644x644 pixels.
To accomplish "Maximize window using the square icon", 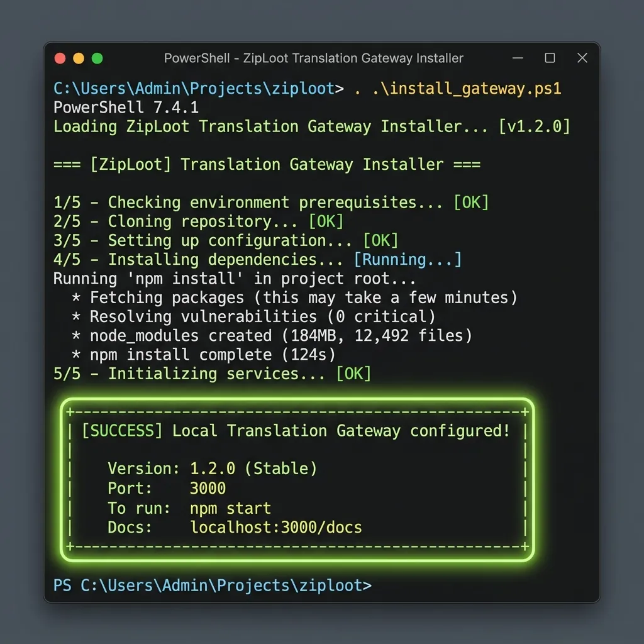I will (550, 58).
